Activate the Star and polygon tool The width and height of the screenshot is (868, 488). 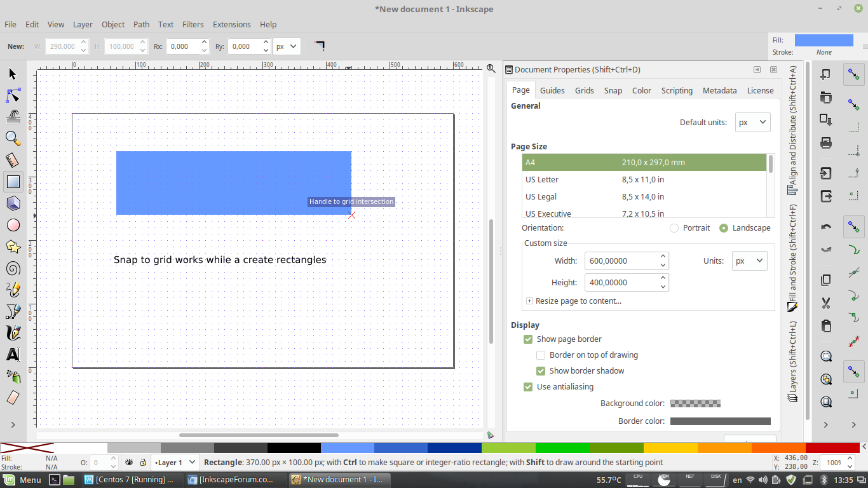click(13, 247)
